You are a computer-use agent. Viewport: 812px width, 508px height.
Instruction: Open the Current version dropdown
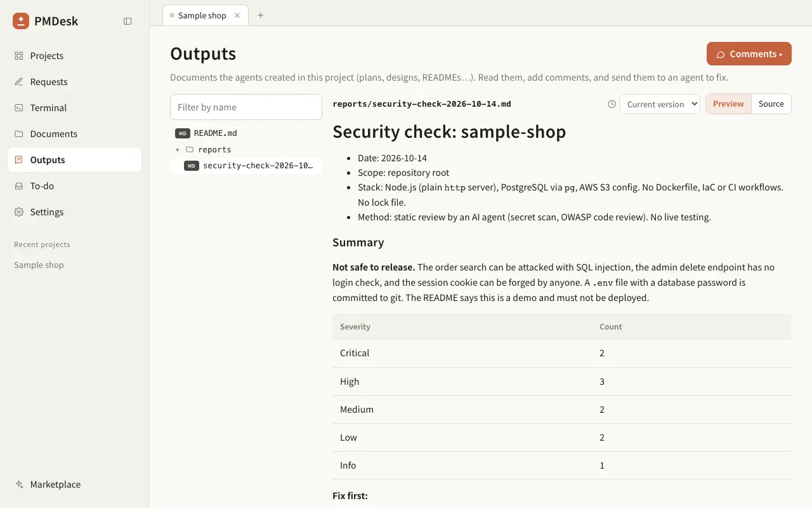point(659,104)
